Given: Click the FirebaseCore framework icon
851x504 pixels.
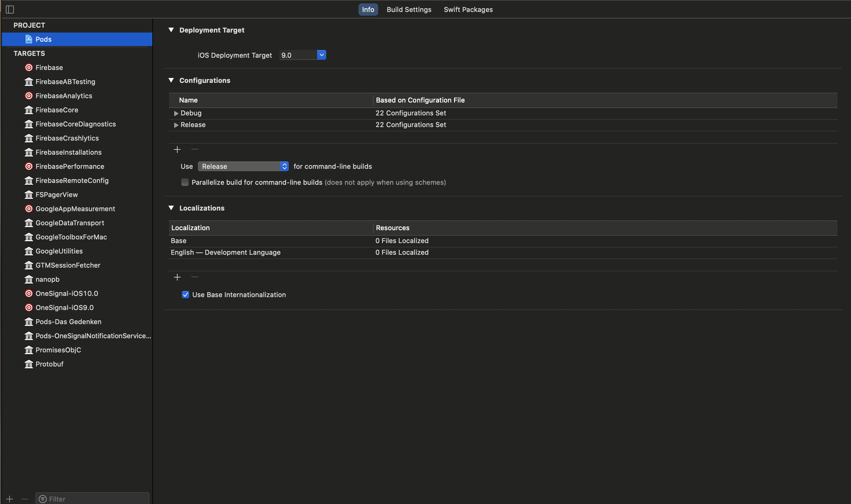Looking at the screenshot, I should [29, 110].
